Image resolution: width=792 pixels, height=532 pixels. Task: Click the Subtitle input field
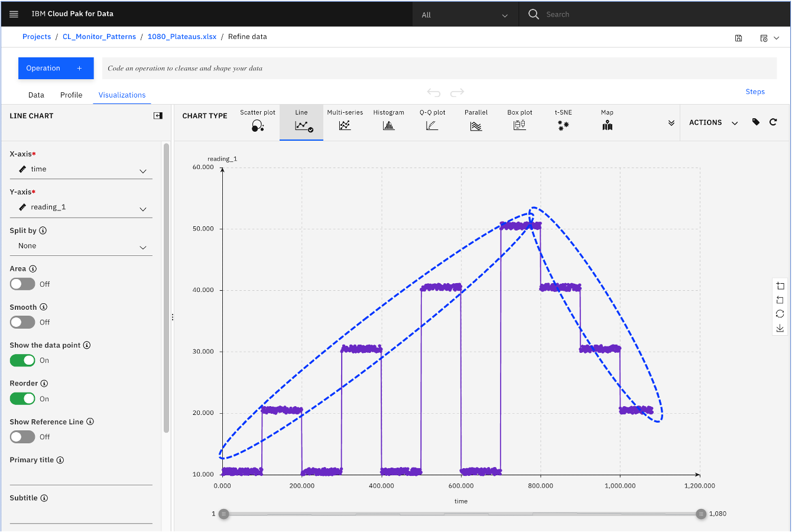coord(81,514)
